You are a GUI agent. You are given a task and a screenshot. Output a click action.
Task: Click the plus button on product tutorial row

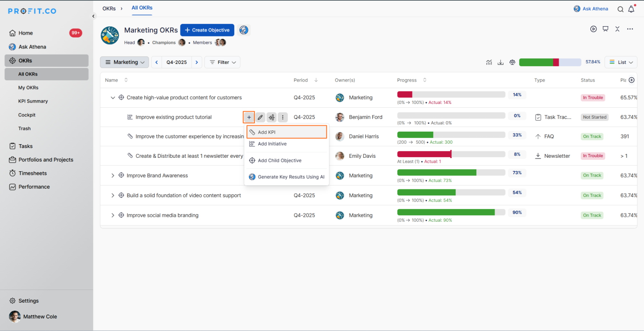[x=249, y=117]
